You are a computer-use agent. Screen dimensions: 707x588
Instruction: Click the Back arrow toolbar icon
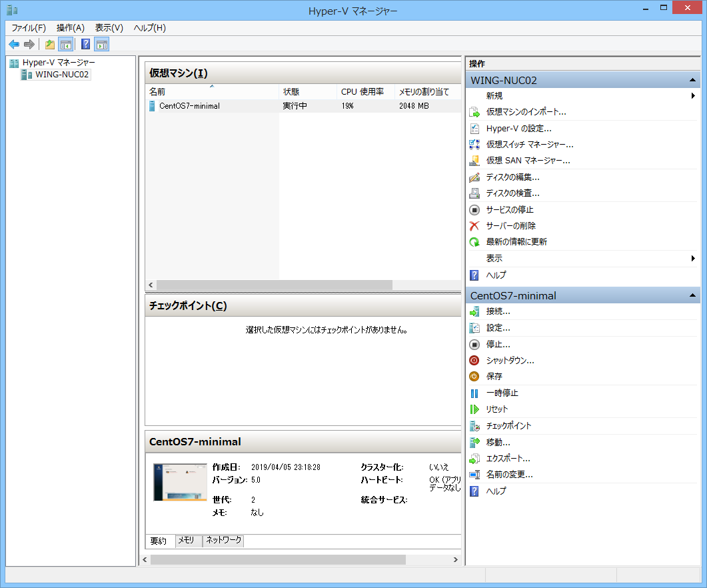(14, 44)
